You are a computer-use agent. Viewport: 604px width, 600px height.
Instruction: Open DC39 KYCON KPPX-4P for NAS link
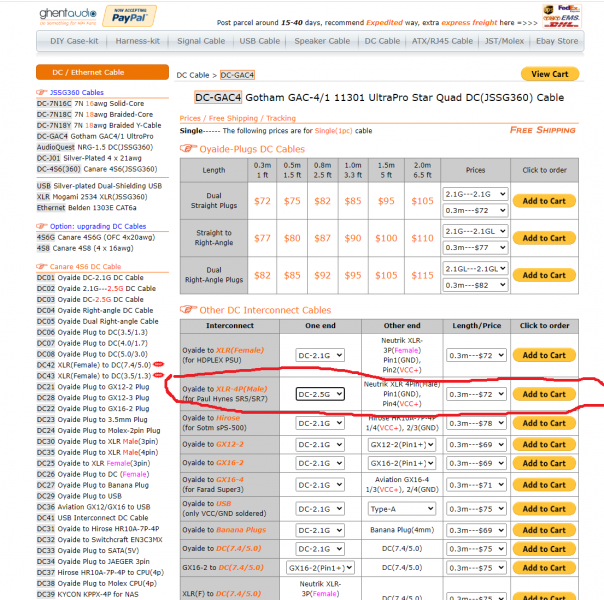point(87,594)
